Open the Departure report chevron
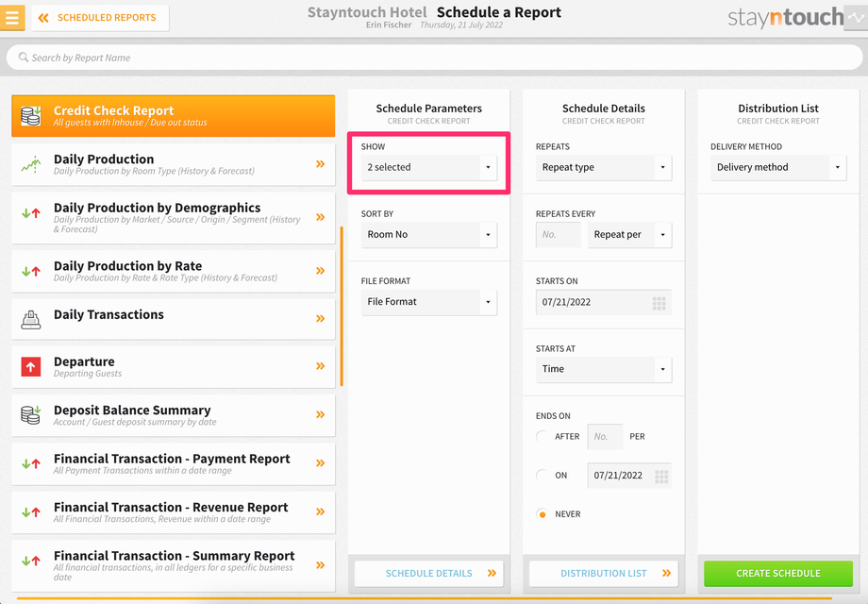Viewport: 868px width, 604px height. click(x=320, y=366)
